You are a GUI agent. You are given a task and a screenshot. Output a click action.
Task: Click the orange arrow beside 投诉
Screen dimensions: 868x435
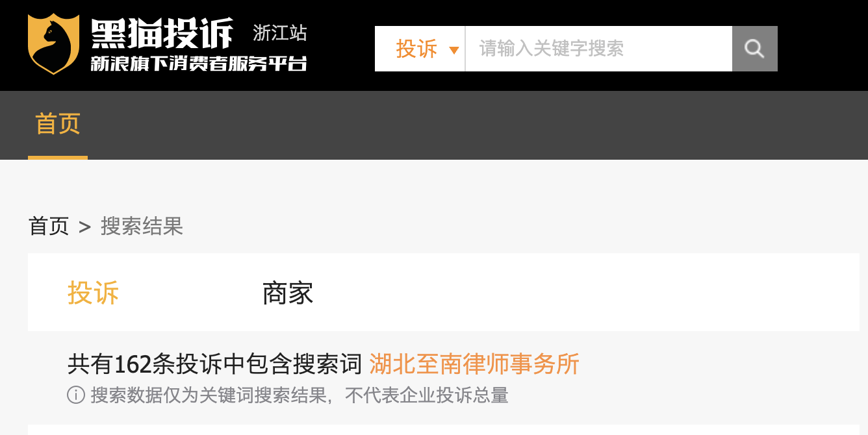(454, 51)
